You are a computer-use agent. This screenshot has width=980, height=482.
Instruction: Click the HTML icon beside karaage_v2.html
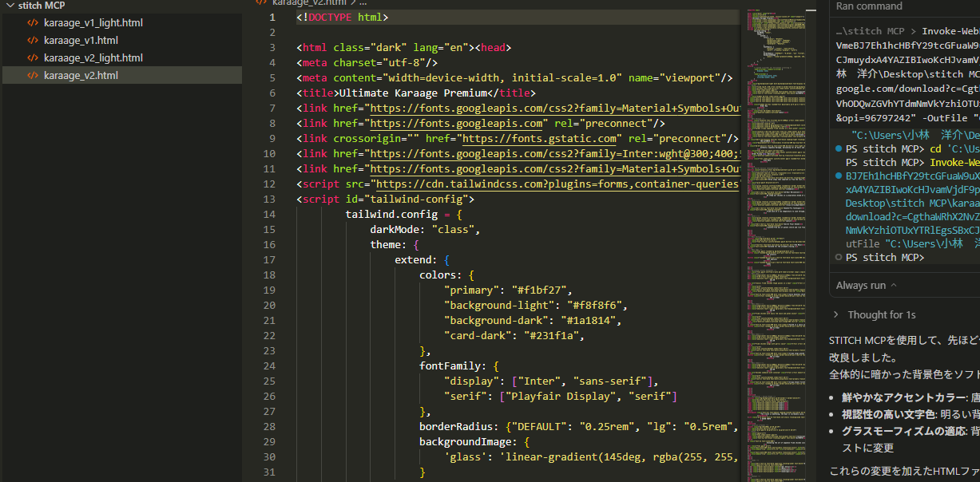[33, 76]
